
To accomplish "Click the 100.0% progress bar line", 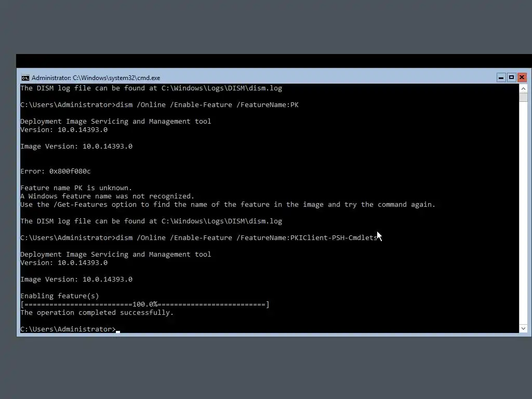I will pyautogui.click(x=145, y=304).
